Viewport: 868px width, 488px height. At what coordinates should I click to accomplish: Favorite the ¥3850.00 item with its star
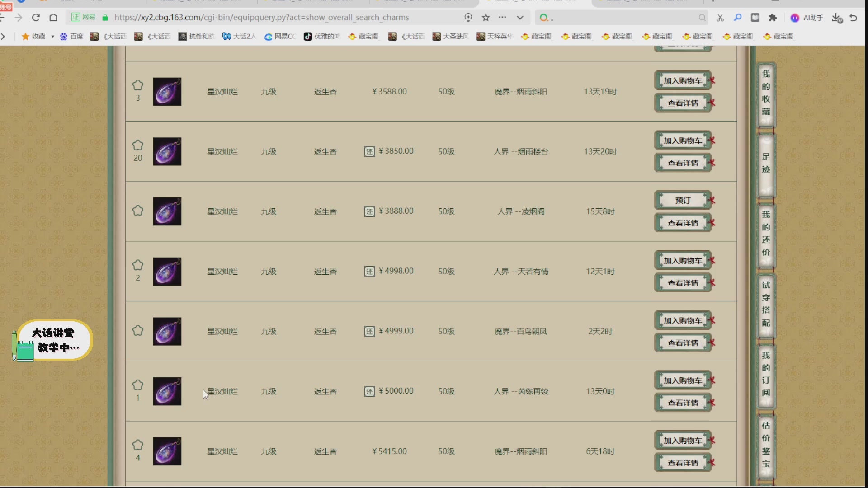coord(138,145)
